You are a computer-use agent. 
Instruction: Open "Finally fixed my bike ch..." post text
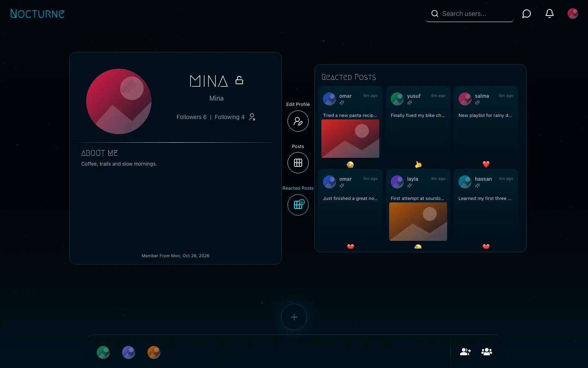pos(418,115)
